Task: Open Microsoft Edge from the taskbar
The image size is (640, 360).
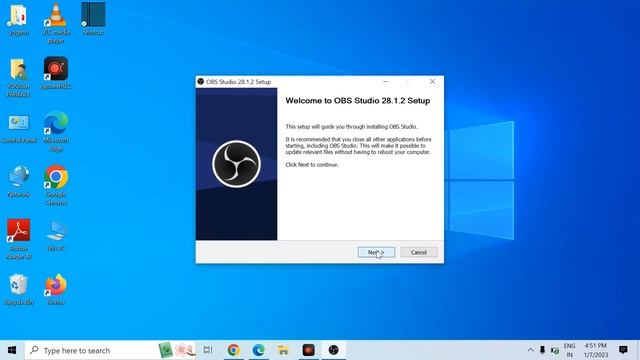Action: 258,350
